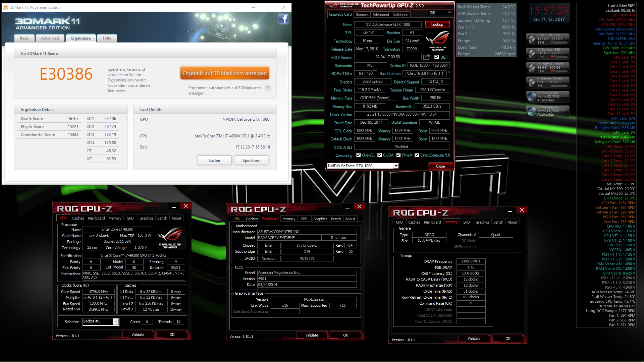
Task: Open the Advanced tab in GPU-Z
Action: pyautogui.click(x=381, y=15)
